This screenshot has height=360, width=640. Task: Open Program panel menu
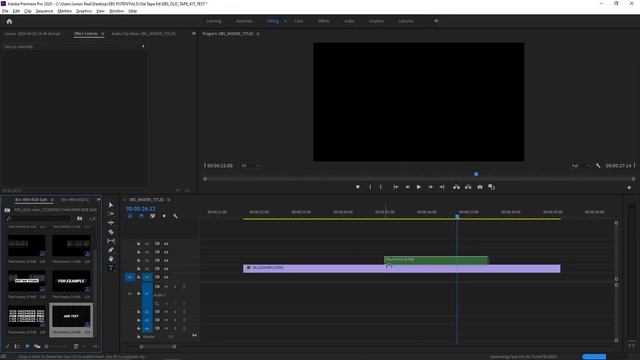click(258, 34)
